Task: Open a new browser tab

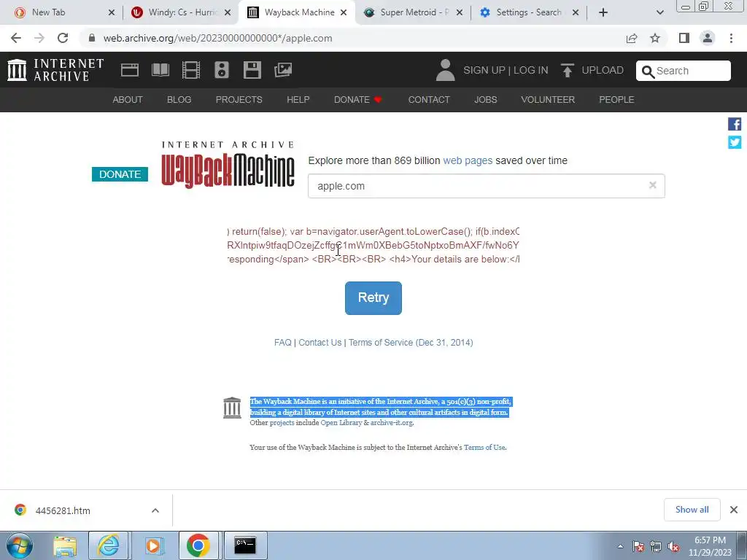Action: (x=603, y=12)
